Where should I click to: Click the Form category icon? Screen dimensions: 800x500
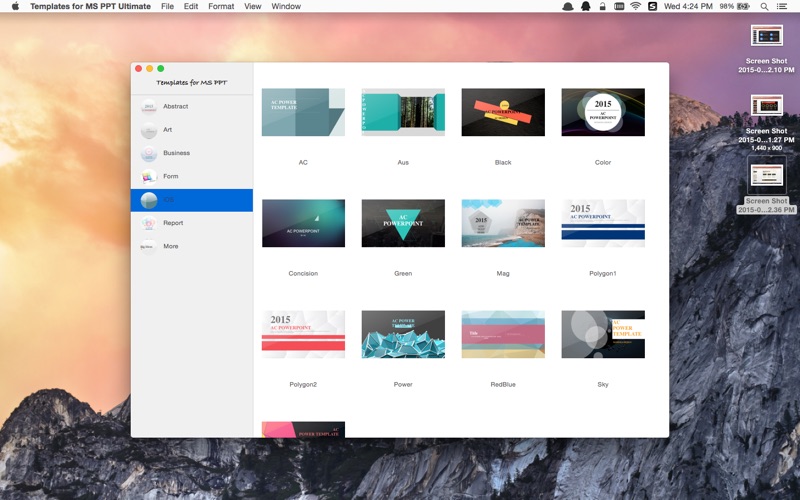click(148, 177)
